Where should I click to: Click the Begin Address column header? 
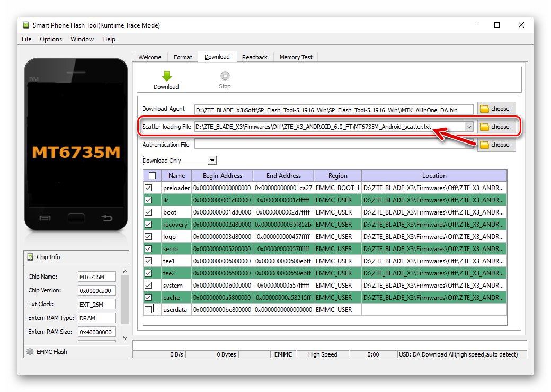(x=223, y=176)
